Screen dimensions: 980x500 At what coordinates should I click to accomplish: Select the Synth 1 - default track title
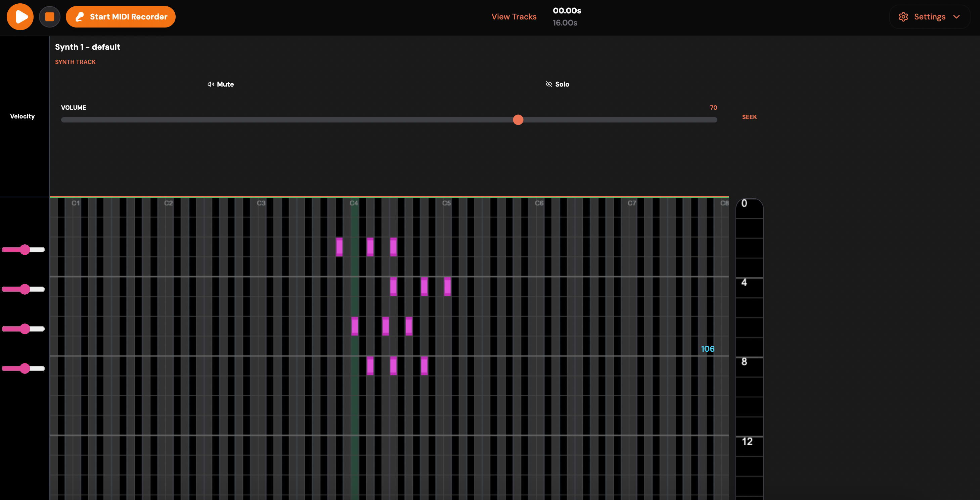[88, 47]
